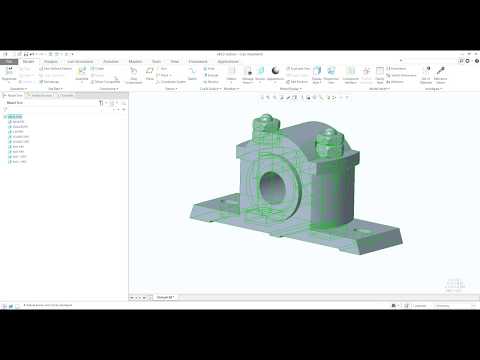
Task: Click the datum Axis tool
Action: [162, 68]
